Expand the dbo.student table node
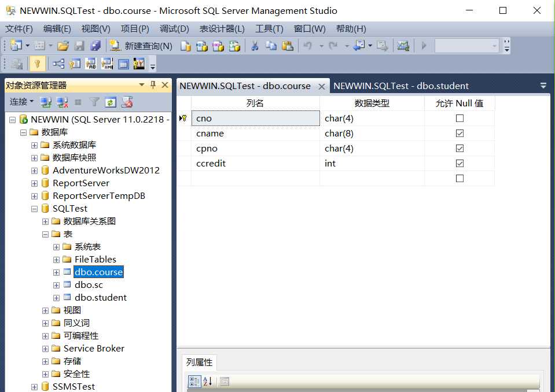This screenshot has height=392, width=555. 56,298
